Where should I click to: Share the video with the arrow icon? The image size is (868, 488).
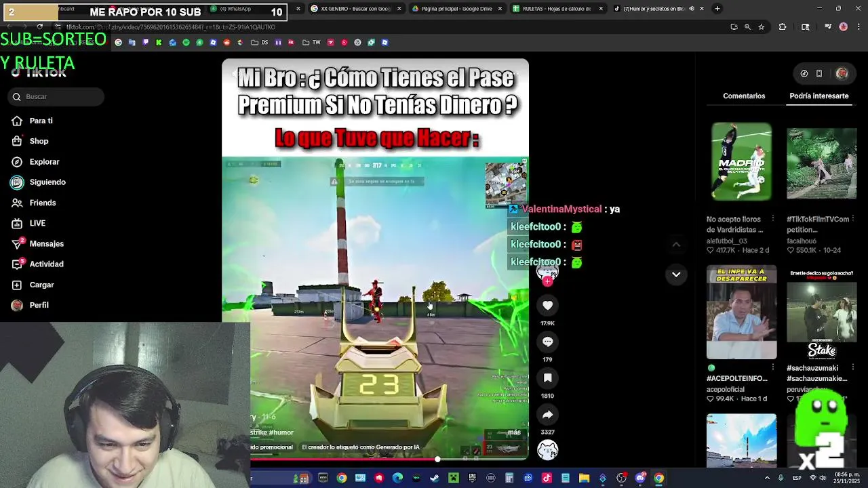coord(548,414)
